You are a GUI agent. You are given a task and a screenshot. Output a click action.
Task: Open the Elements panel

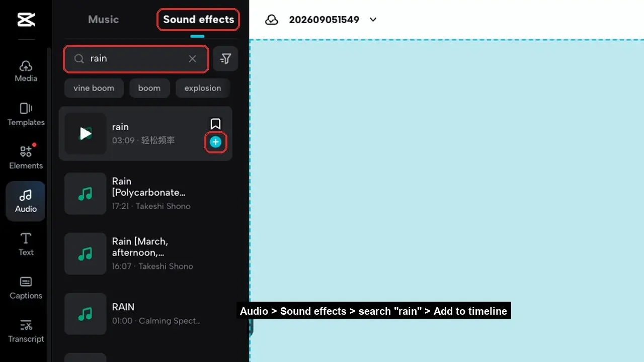click(26, 158)
